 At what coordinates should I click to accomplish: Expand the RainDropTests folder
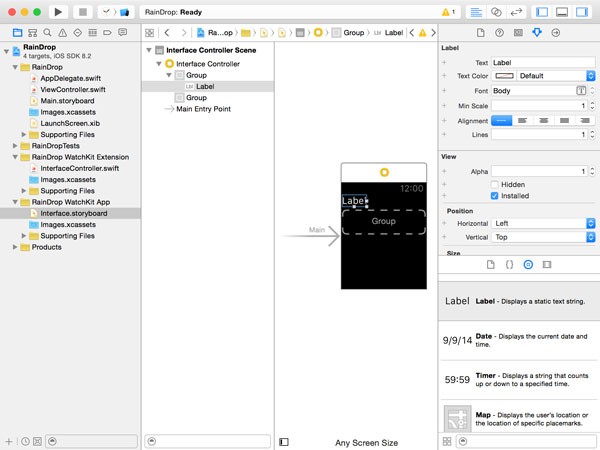[15, 146]
